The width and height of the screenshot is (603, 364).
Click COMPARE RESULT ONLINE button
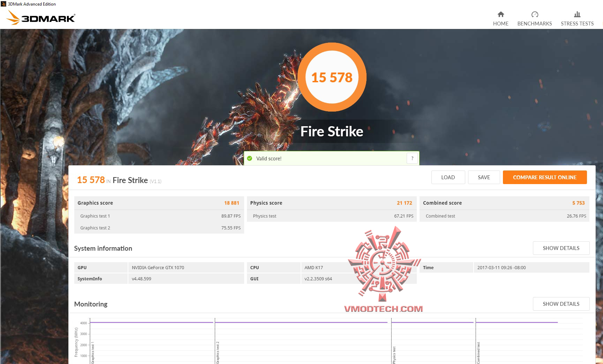(x=545, y=177)
